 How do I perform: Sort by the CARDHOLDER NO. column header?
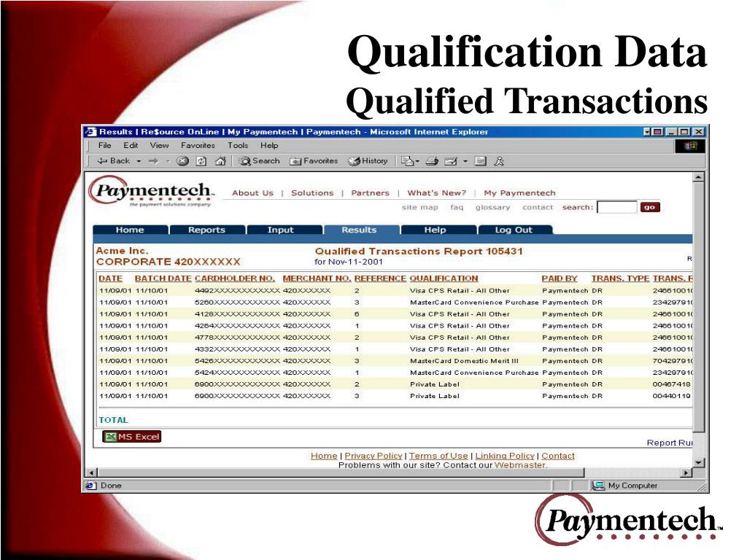click(x=235, y=279)
